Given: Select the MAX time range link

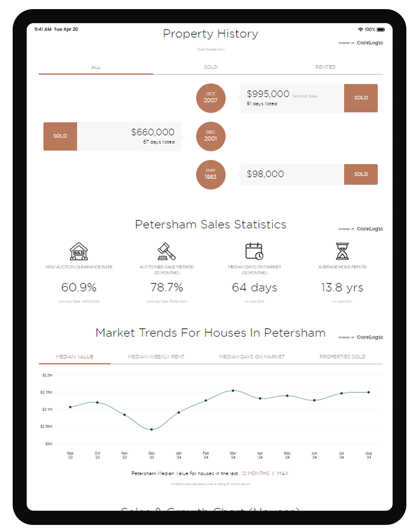Looking at the screenshot, I should pyautogui.click(x=283, y=473).
